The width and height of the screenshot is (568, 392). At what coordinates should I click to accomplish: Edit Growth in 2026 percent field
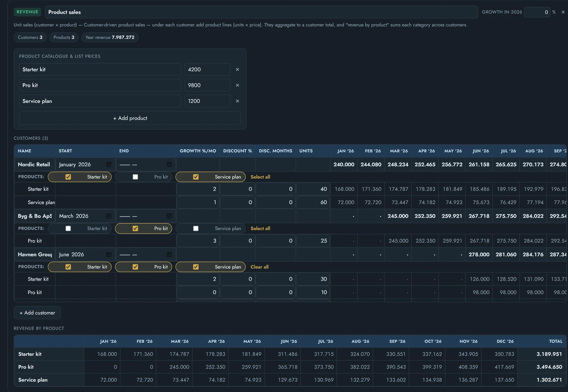click(x=537, y=12)
